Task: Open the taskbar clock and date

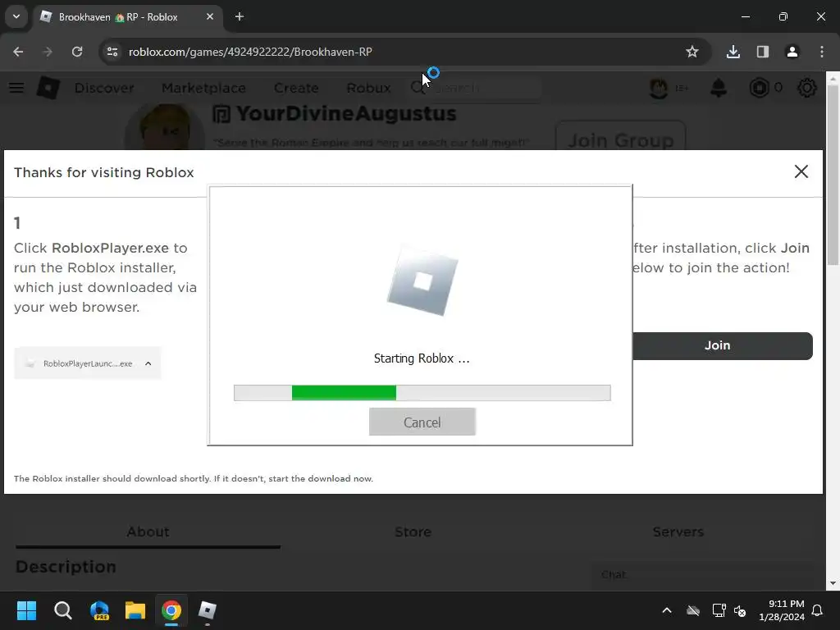Action: [782, 610]
